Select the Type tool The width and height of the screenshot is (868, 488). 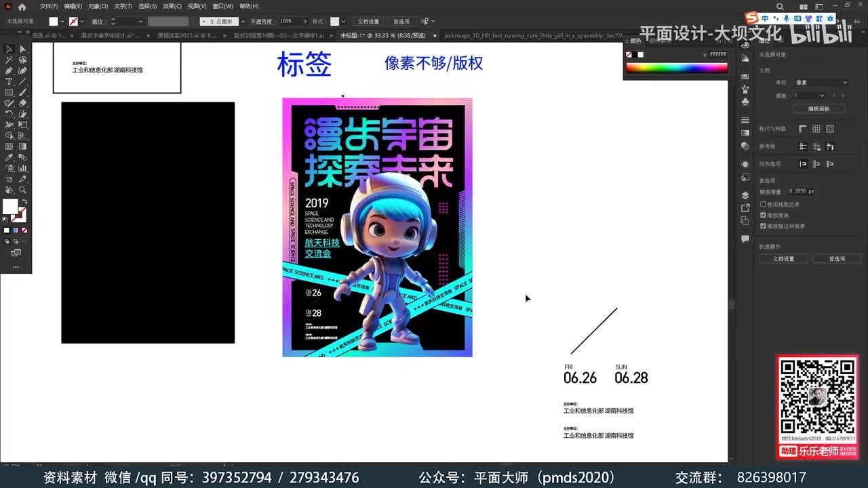[9, 81]
